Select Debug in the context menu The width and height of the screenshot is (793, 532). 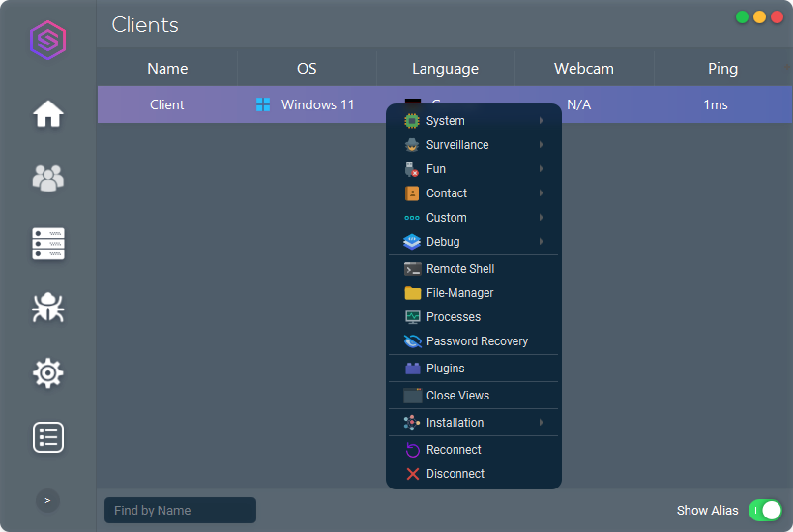coord(473,242)
